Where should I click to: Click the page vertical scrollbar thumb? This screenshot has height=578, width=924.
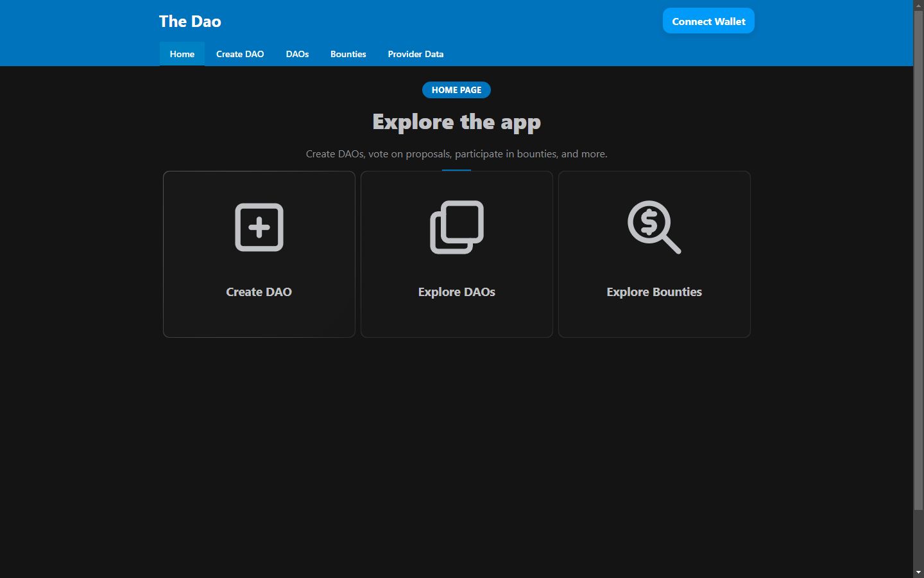point(918,261)
